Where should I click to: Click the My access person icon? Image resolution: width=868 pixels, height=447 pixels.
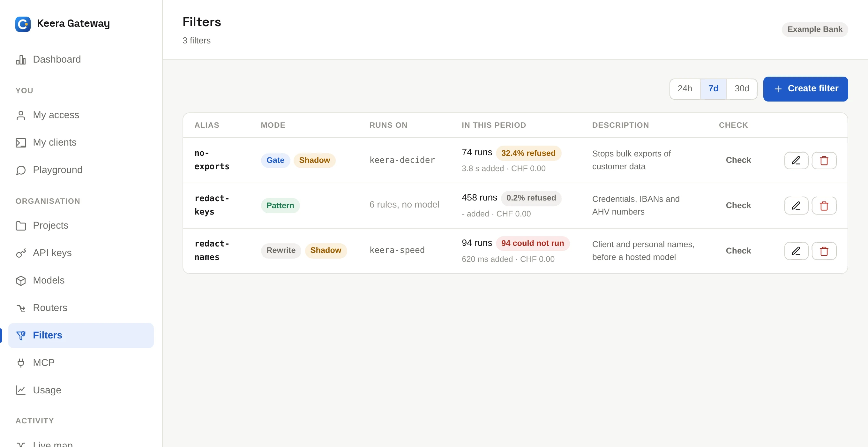pyautogui.click(x=21, y=115)
